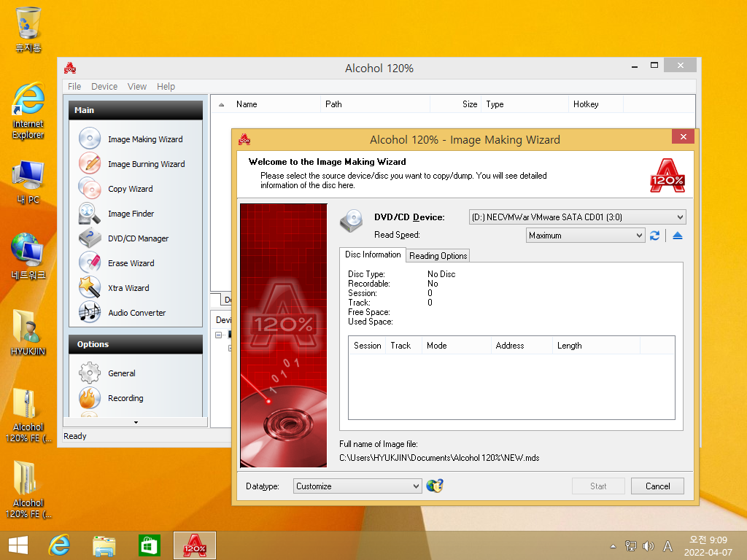
Task: Select the first Alcohol 120% FE zip folder
Action: coord(28,416)
